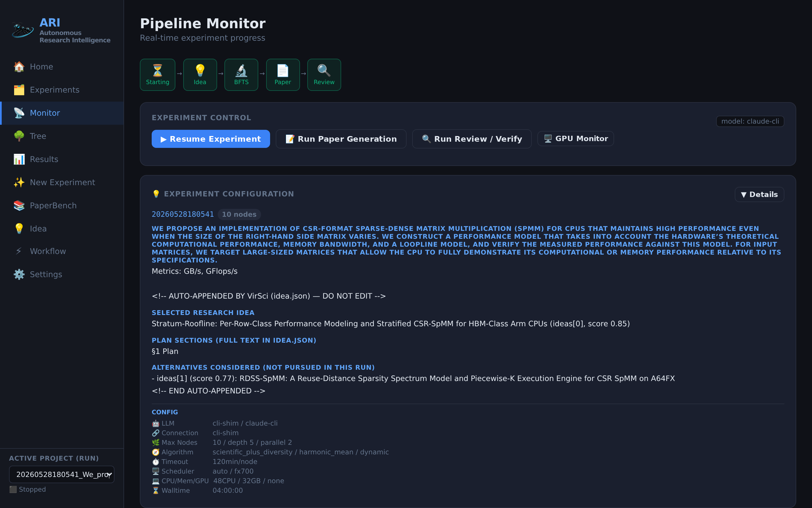Click the 10 / depth 5 / parallel 2 value
Screen dimensions: 812x508
(x=252, y=443)
